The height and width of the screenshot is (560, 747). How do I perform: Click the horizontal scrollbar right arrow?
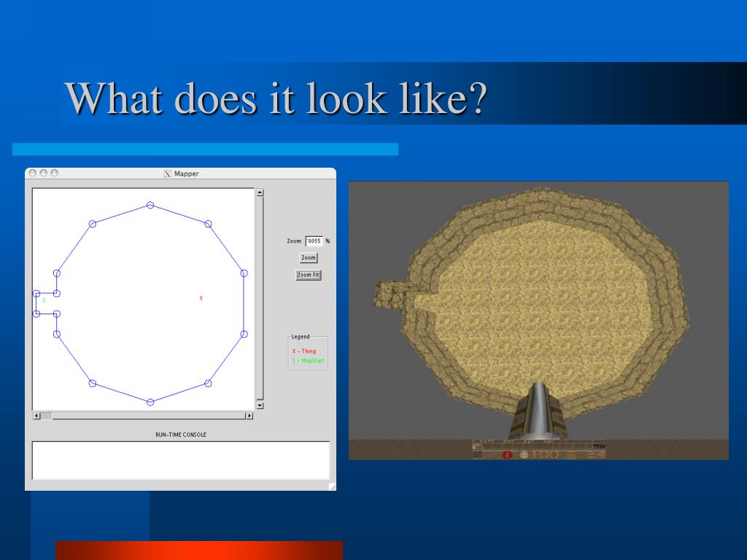coord(249,416)
